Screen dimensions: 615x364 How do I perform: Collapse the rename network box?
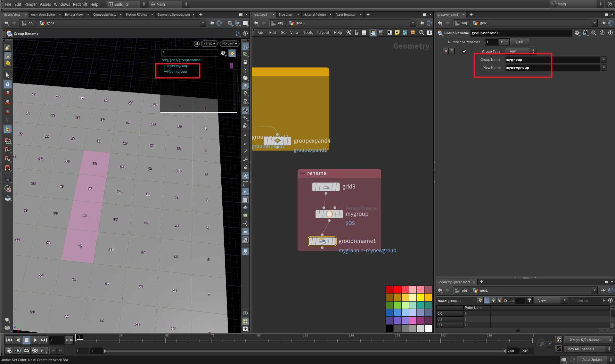point(302,173)
